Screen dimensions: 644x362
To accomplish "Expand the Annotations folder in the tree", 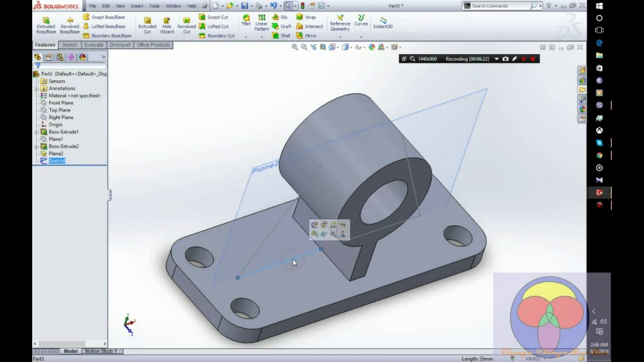I will click(x=37, y=88).
